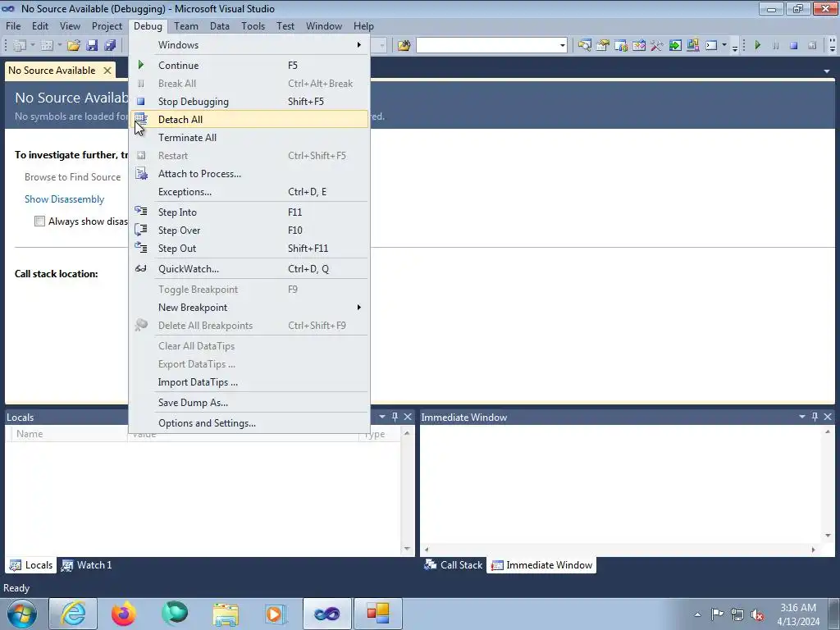Viewport: 840px width, 630px height.
Task: Open the Properties Window toolbar icon
Action: (x=603, y=46)
